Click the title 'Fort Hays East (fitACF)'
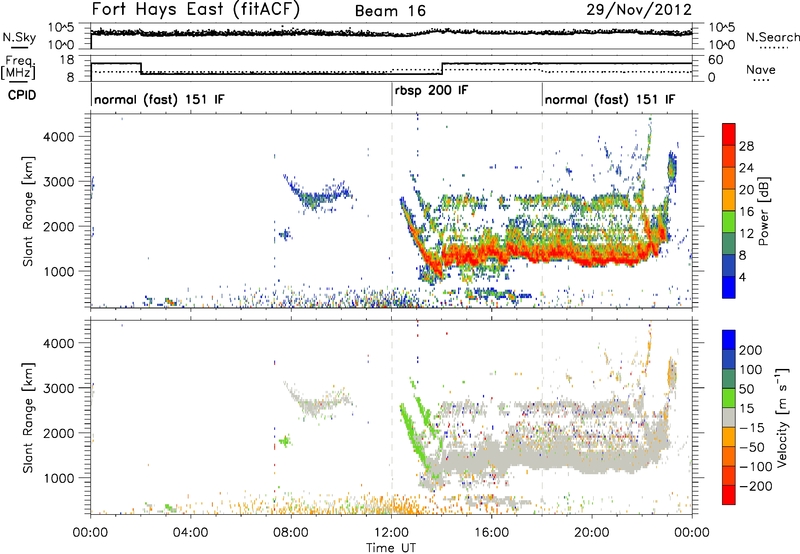 [x=195, y=9]
